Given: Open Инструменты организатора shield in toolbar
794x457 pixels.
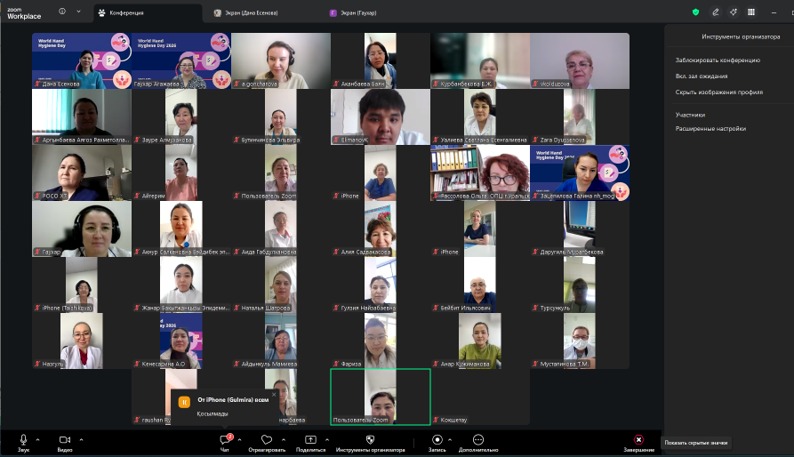Looking at the screenshot, I should [369, 440].
